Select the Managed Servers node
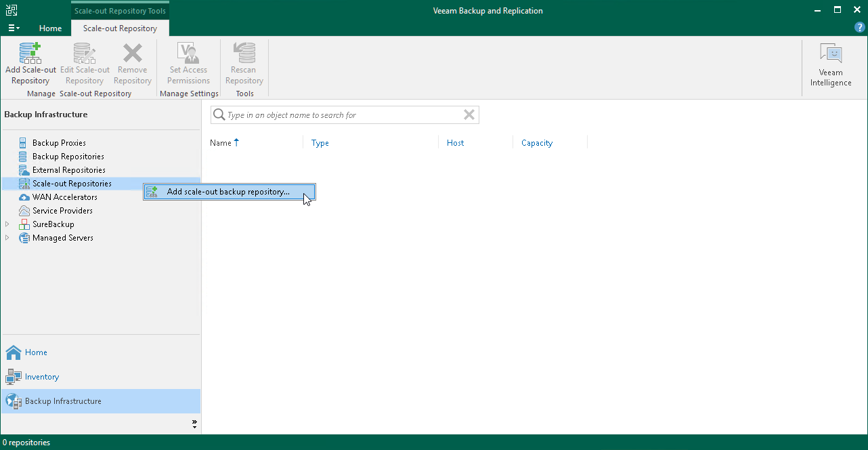Viewport: 868px width, 450px height. pos(63,238)
